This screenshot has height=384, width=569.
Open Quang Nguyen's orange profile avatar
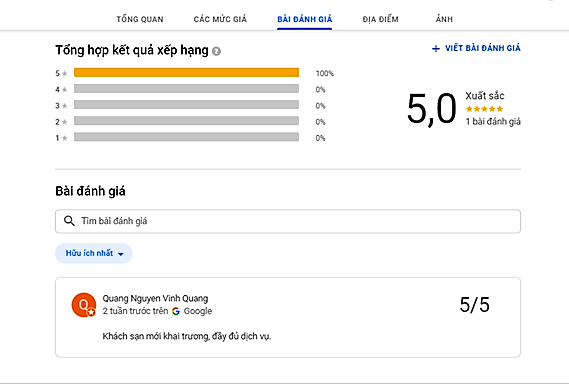[x=83, y=305]
